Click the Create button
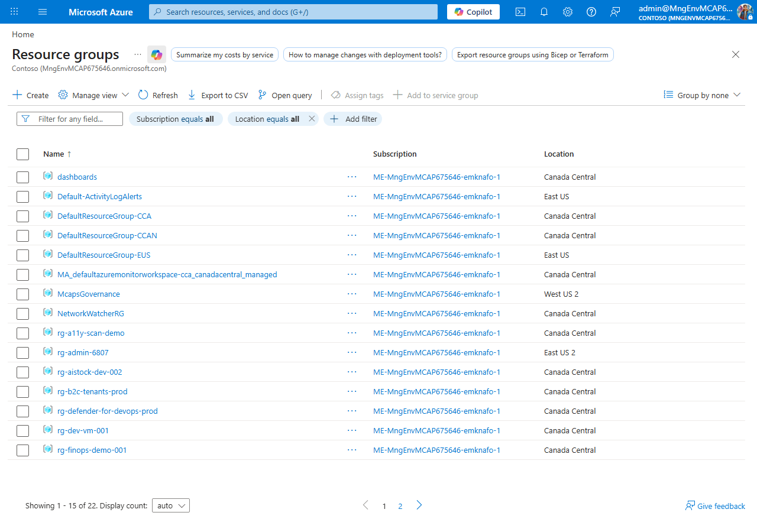This screenshot has height=532, width=757. click(30, 95)
